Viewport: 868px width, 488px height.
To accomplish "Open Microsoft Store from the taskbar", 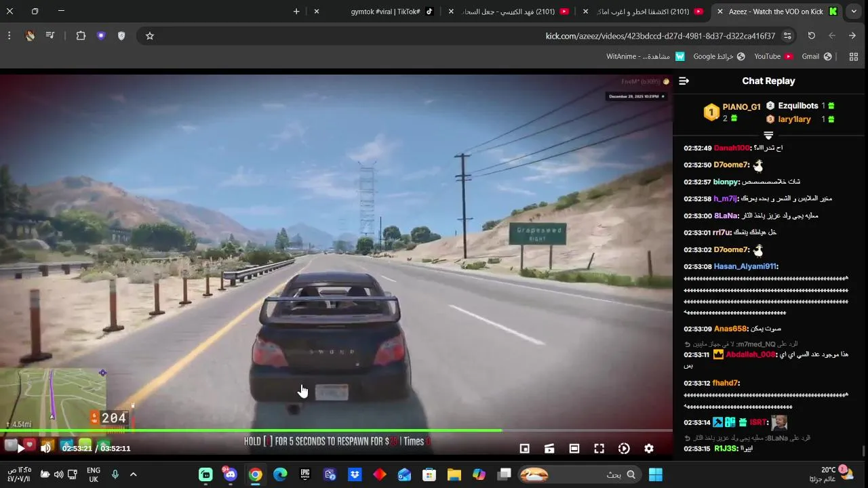I will click(x=429, y=474).
